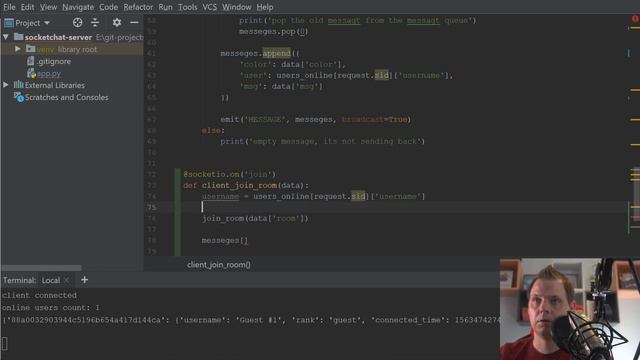Select the venv library root folder
The height and width of the screenshot is (360, 640).
[x=67, y=49]
